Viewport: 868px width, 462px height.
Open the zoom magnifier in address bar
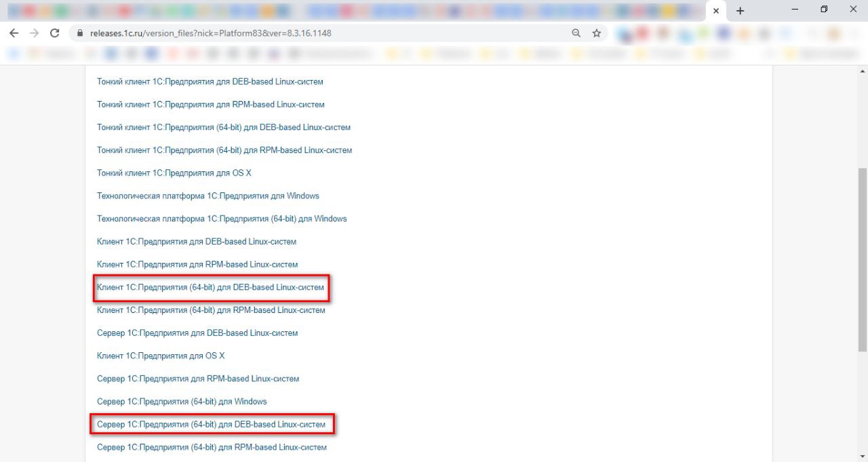pos(576,33)
